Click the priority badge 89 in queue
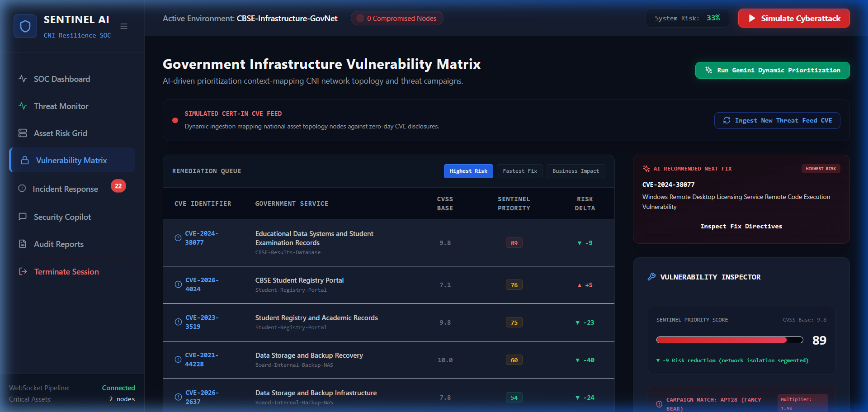This screenshot has width=868, height=412. pos(514,243)
